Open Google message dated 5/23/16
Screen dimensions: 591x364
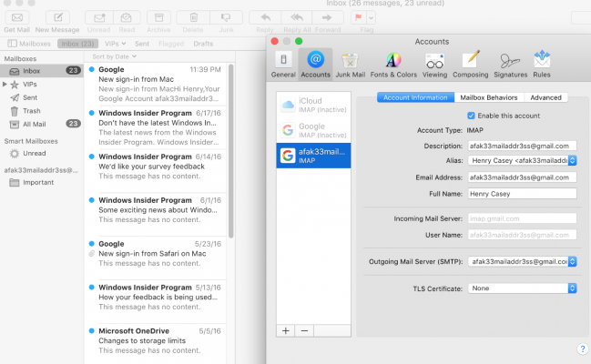click(156, 258)
